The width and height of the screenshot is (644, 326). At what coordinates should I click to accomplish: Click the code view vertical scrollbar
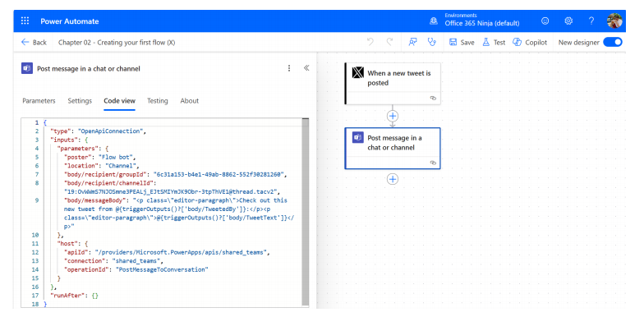[x=306, y=212]
